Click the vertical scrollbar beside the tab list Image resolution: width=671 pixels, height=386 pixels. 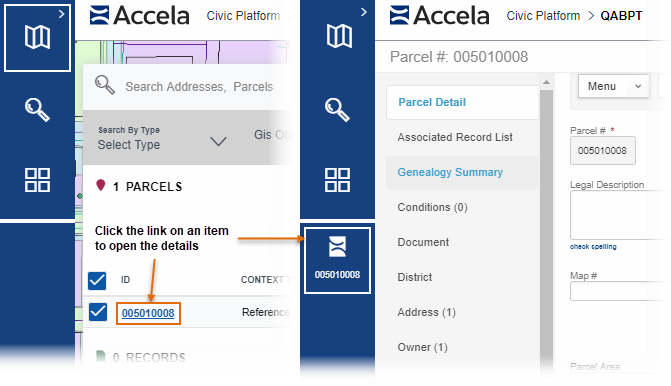pos(546,223)
